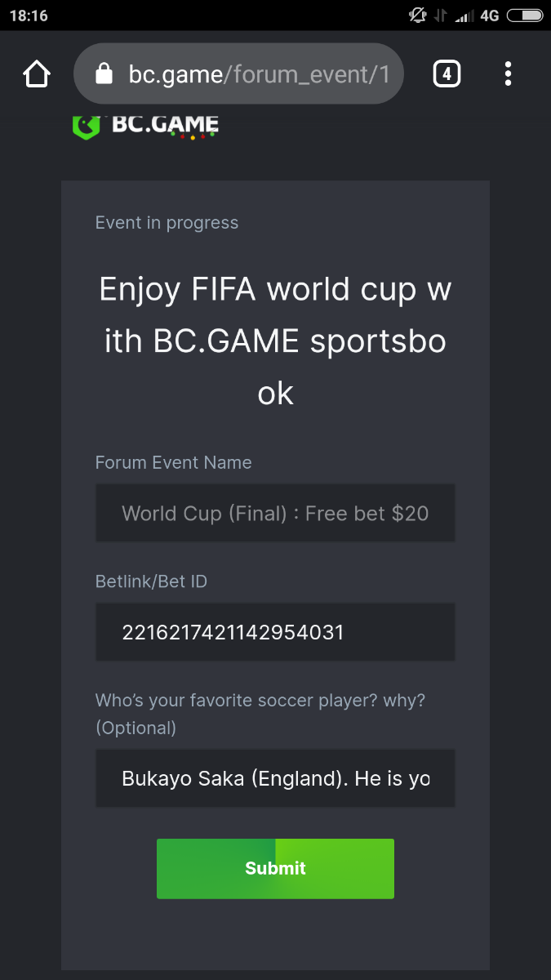The width and height of the screenshot is (551, 980).
Task: Open the tab switcher showing 4 tabs
Action: [x=446, y=74]
